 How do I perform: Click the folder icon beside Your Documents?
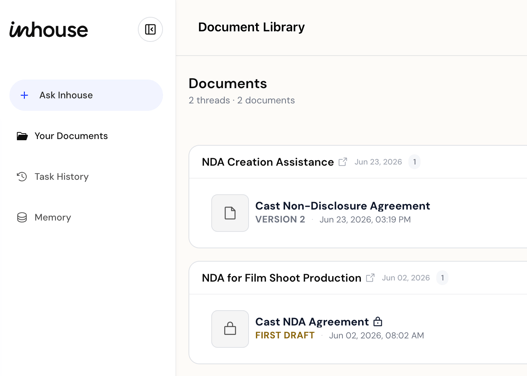coord(22,136)
